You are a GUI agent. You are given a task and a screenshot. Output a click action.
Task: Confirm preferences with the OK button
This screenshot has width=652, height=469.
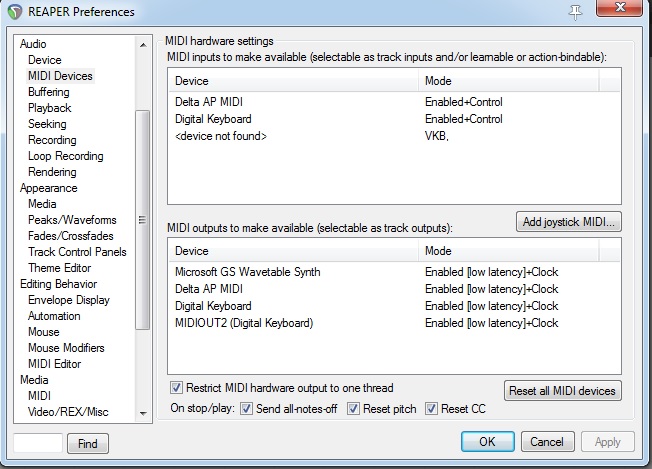click(487, 442)
